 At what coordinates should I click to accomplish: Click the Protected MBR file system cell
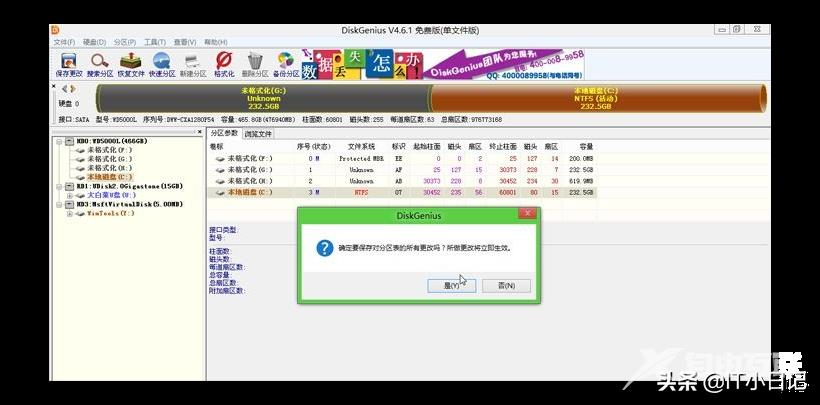point(362,159)
